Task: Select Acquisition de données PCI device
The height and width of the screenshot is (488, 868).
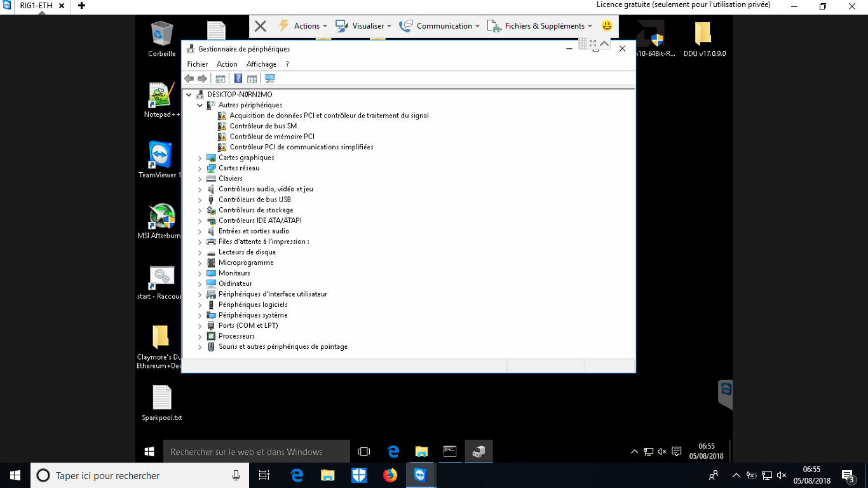Action: point(329,116)
